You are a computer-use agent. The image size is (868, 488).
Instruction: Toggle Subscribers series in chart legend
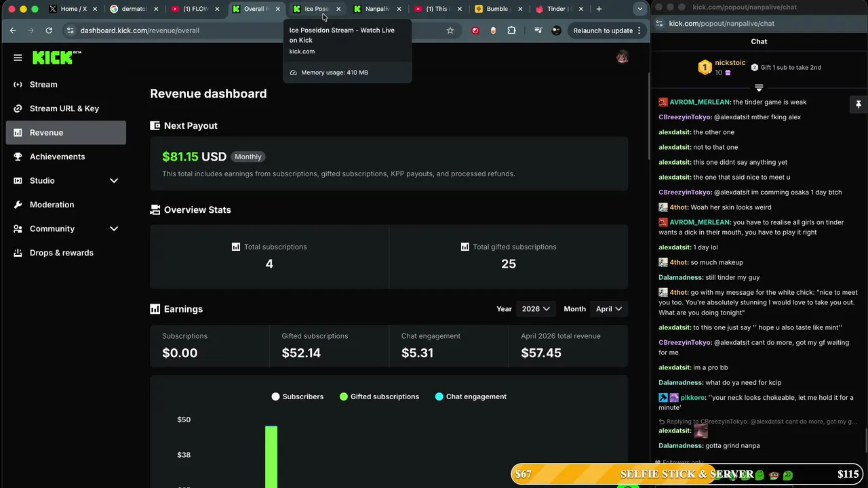[297, 396]
